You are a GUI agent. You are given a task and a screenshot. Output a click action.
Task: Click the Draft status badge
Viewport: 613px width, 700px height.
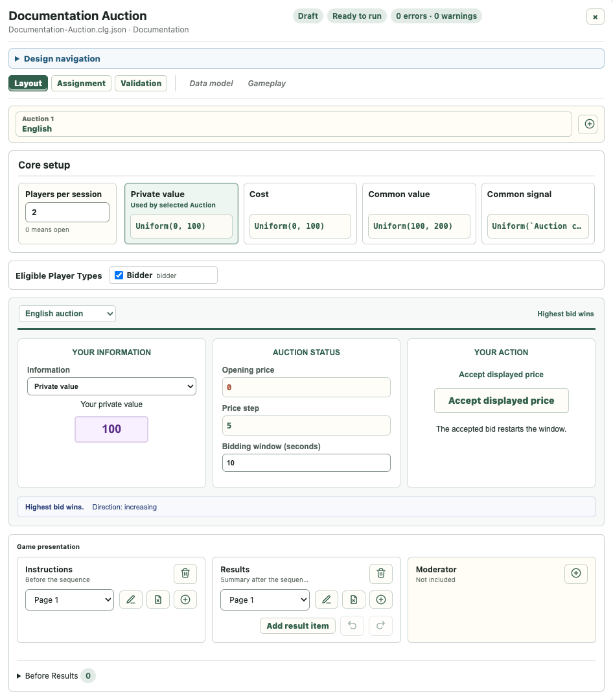[x=308, y=16]
